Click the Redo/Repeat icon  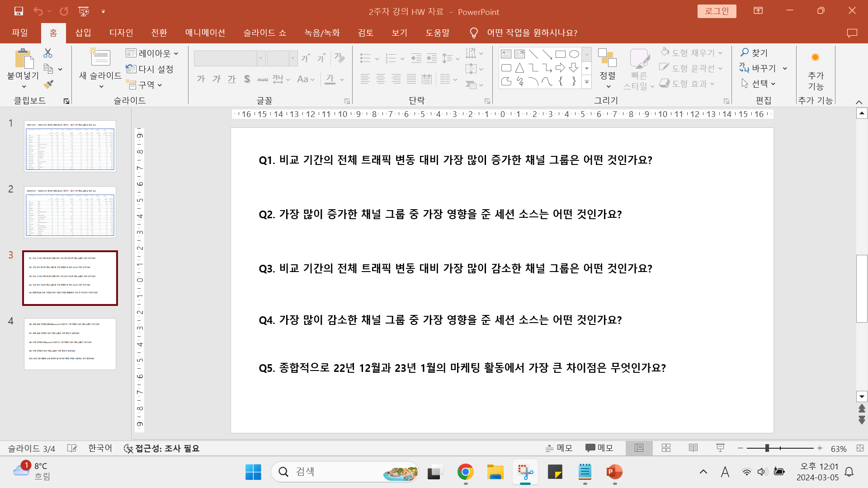[64, 11]
